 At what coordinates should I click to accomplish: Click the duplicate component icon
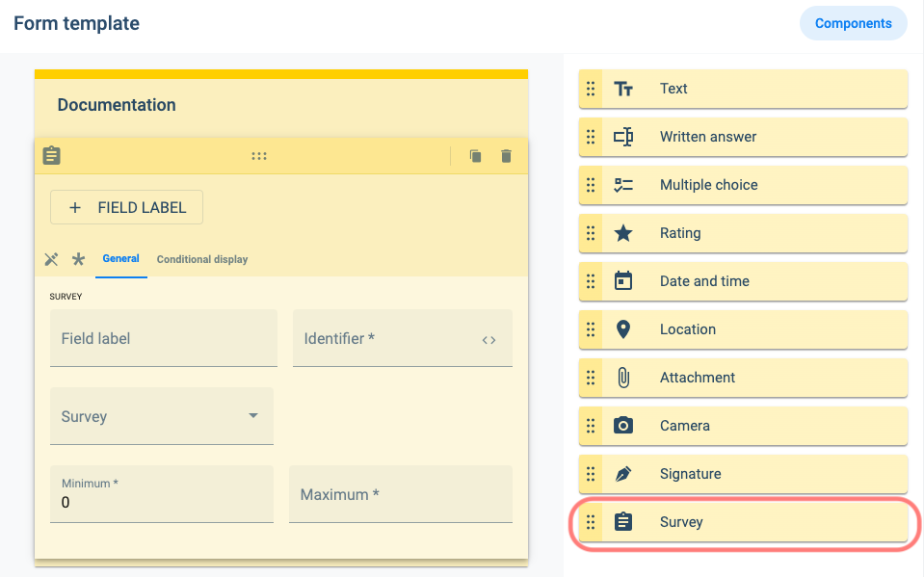click(475, 156)
